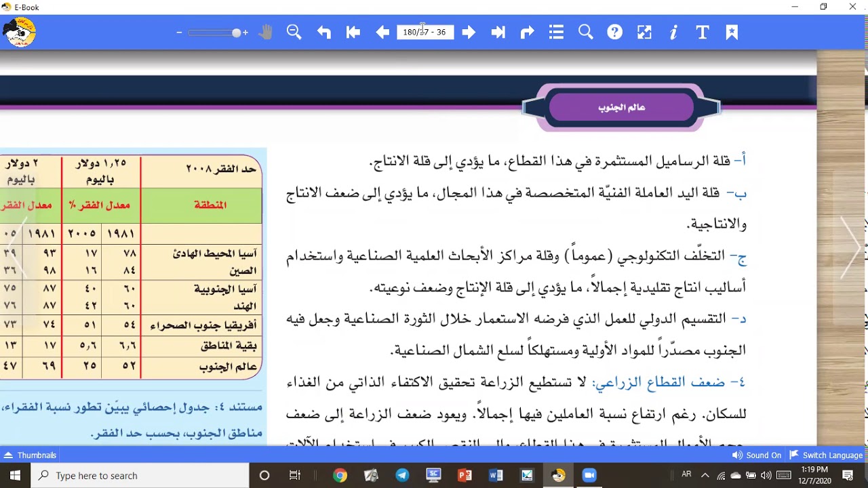Open the help question mark icon

[615, 32]
